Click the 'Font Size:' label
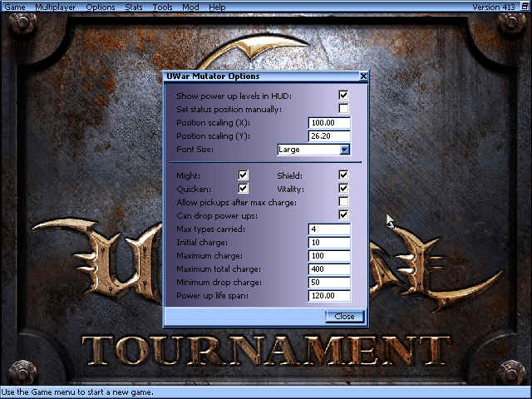Screen dimensions: 532x399 click(x=195, y=150)
